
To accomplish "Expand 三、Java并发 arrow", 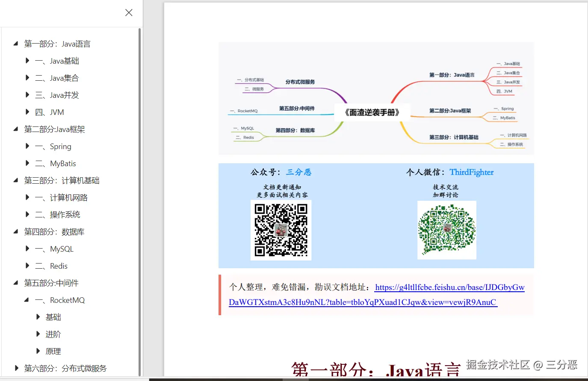I will (27, 95).
